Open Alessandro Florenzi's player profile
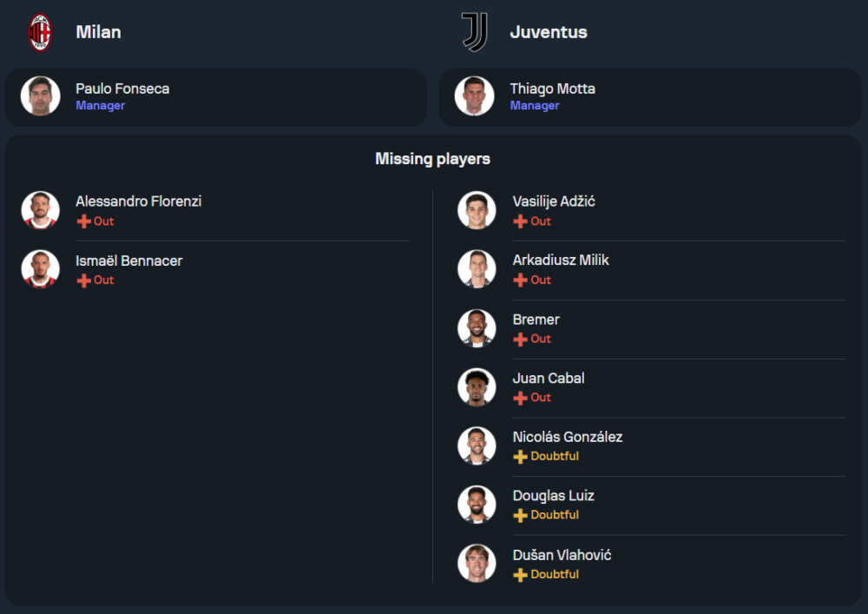Viewport: 868px width, 614px height. (x=138, y=201)
